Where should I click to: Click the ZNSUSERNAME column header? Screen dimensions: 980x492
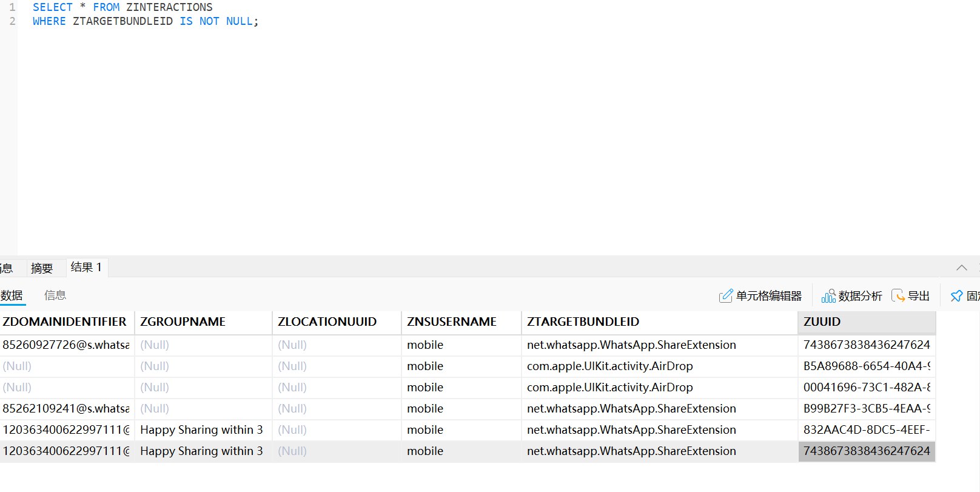[451, 322]
